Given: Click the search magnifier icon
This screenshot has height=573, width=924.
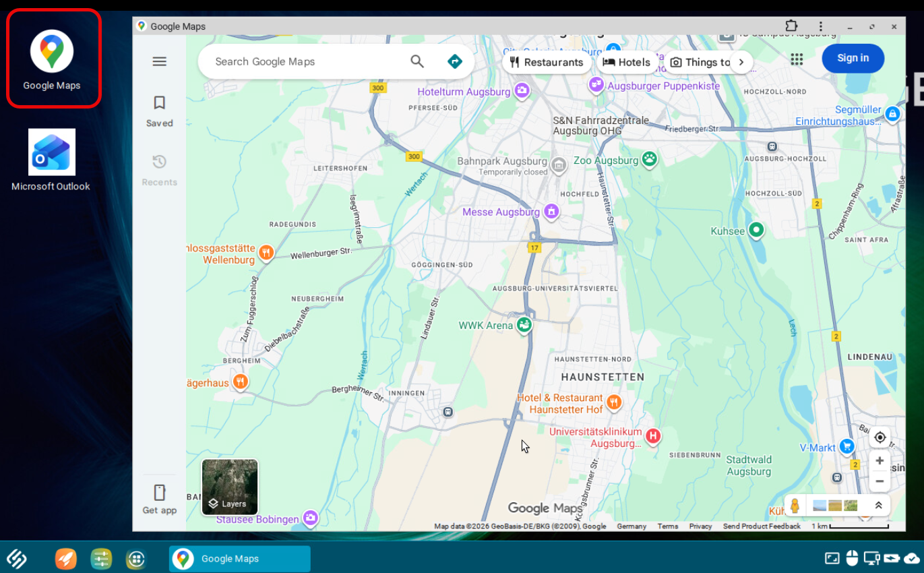Looking at the screenshot, I should click(x=417, y=61).
